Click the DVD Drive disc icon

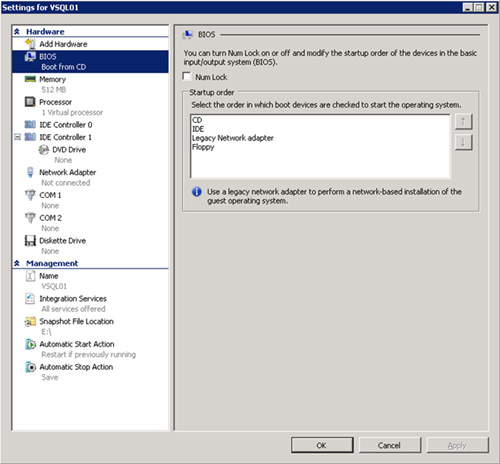pos(44,150)
